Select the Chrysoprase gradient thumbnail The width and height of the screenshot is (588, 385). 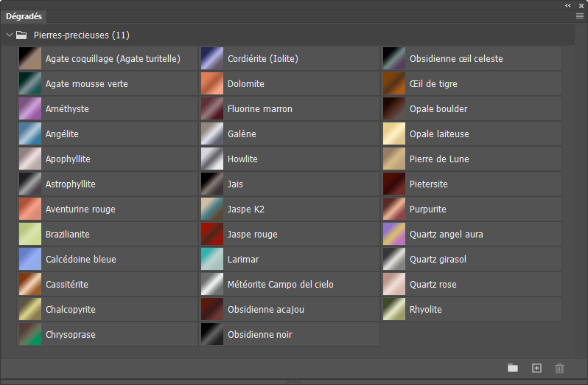point(30,335)
